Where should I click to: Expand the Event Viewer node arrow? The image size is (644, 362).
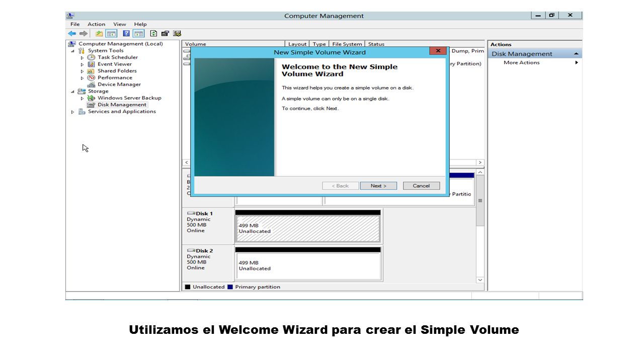(x=83, y=64)
